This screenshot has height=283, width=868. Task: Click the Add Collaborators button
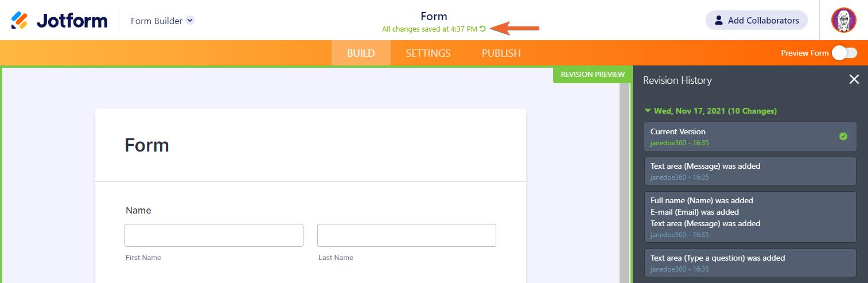[756, 21]
